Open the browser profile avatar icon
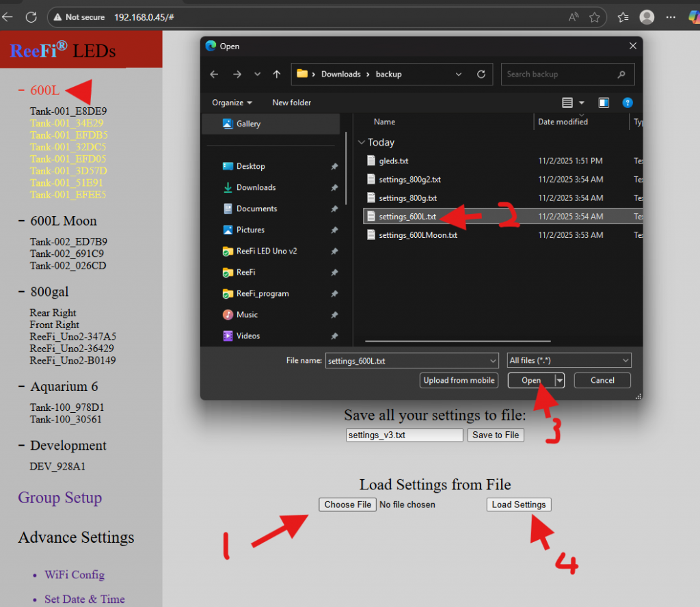Screen dimensions: 700x607 coord(647,17)
